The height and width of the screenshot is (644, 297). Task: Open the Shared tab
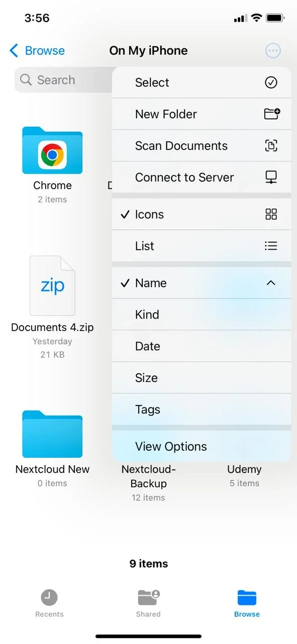148,603
